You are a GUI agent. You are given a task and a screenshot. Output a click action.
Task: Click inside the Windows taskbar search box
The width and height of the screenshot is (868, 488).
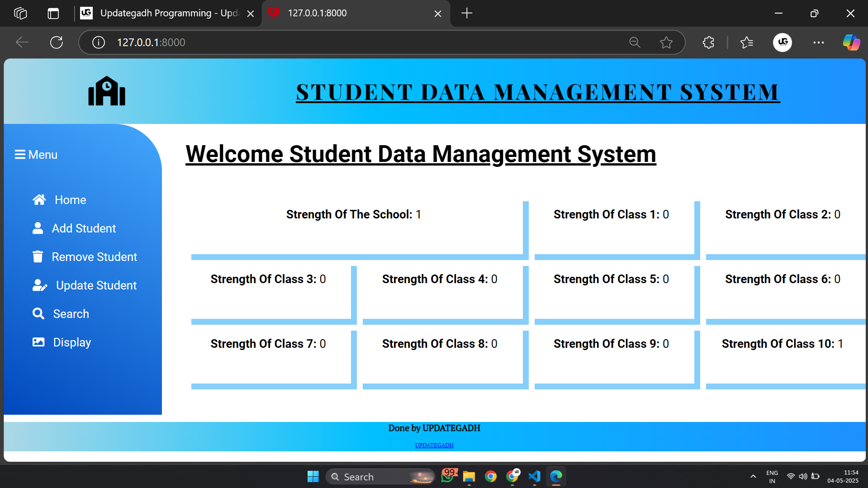[x=380, y=476]
